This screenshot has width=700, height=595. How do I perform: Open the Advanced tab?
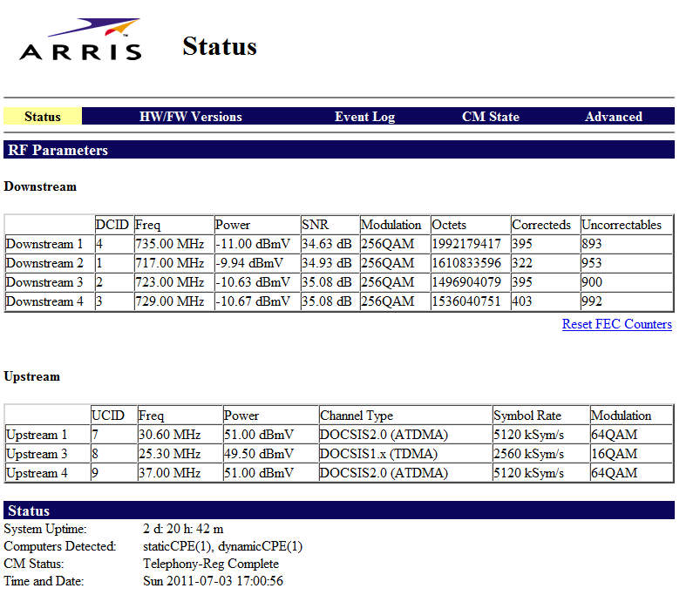(613, 117)
